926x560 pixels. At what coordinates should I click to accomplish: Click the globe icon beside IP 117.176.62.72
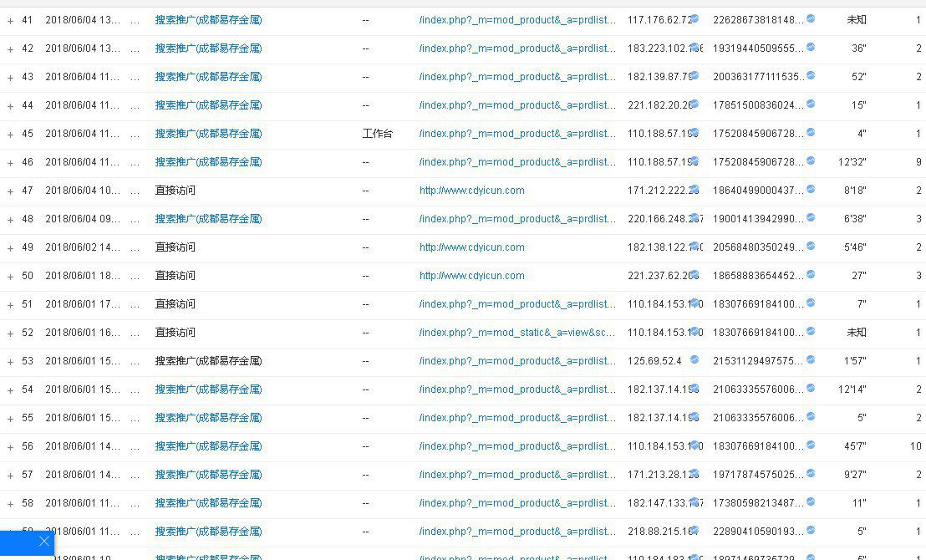[x=694, y=18]
